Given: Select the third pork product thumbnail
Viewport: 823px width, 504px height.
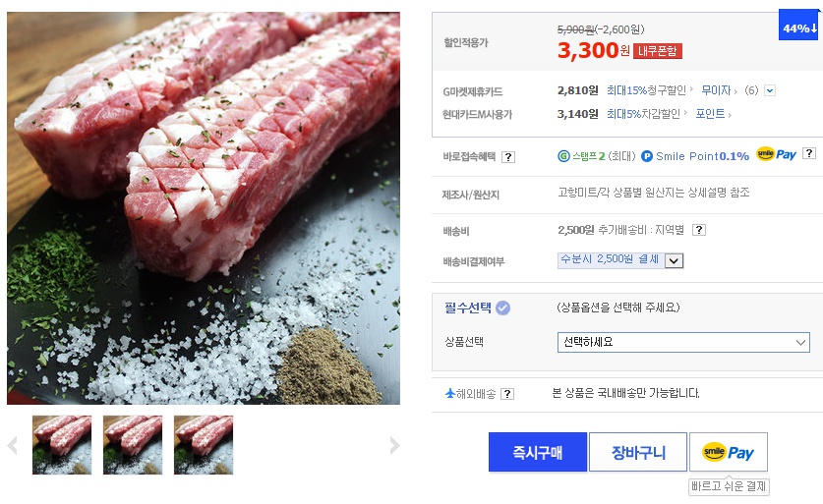Looking at the screenshot, I should coord(204,445).
